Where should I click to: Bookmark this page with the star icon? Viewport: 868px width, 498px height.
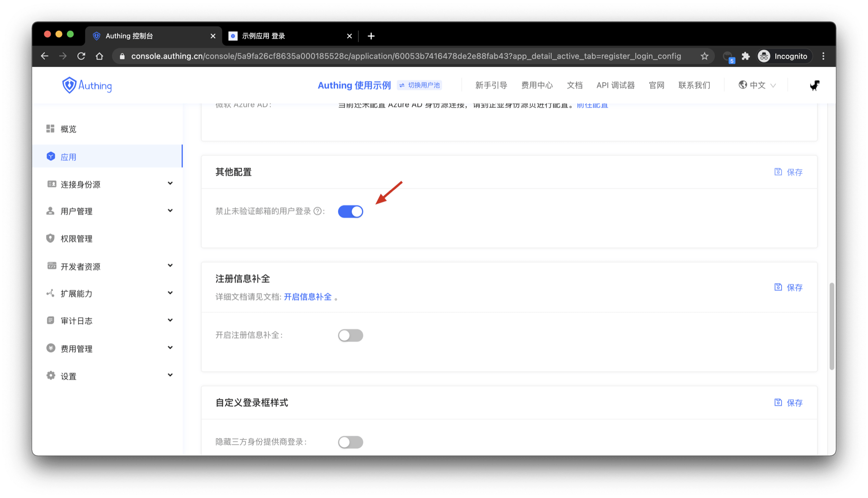[704, 56]
